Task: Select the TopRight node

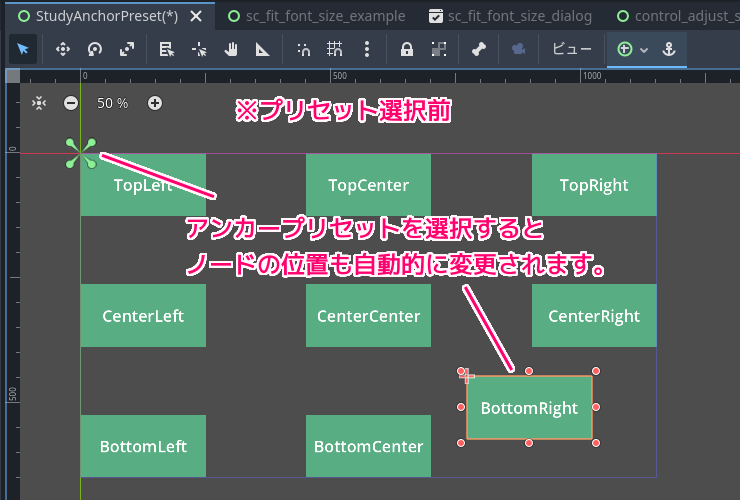Action: [594, 185]
